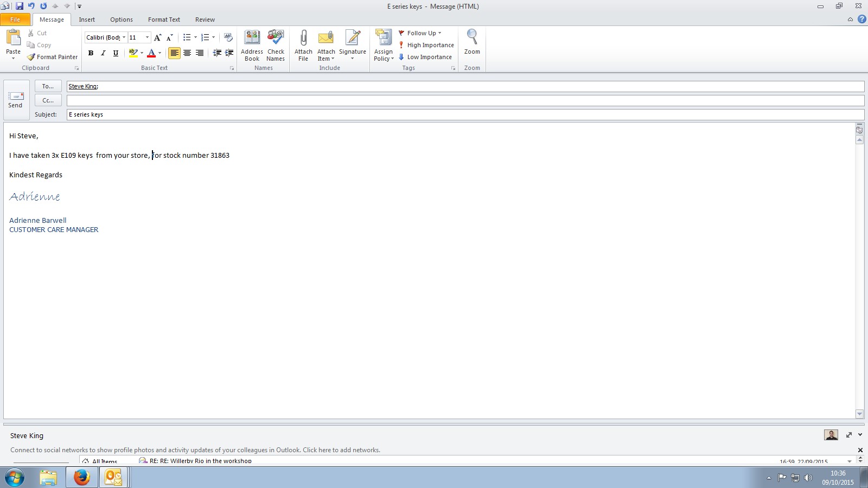The image size is (868, 488).
Task: Undo the last action
Action: (x=31, y=6)
